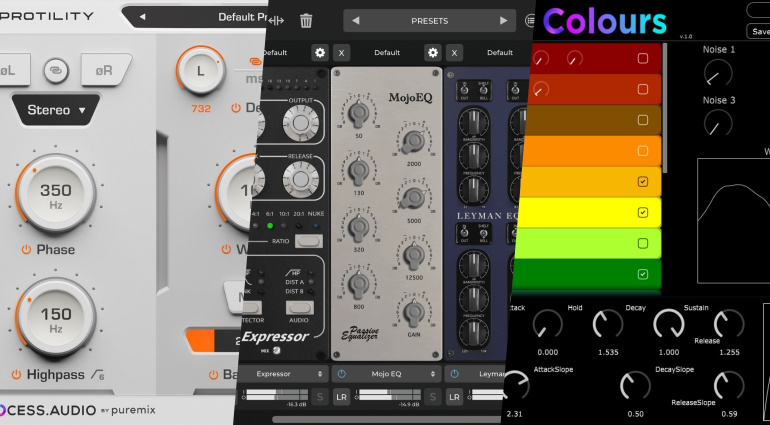Click the -14.9 dB level meter
The image size is (770, 425).
[390, 396]
